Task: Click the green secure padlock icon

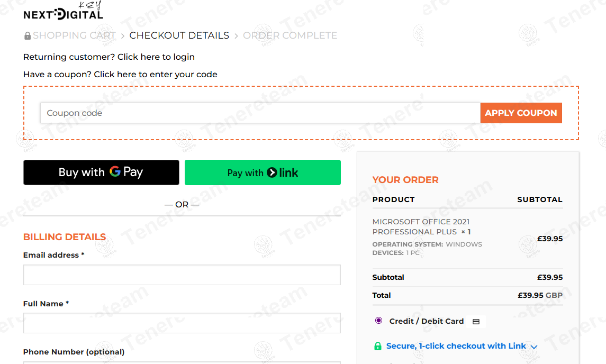Action: pos(377,347)
